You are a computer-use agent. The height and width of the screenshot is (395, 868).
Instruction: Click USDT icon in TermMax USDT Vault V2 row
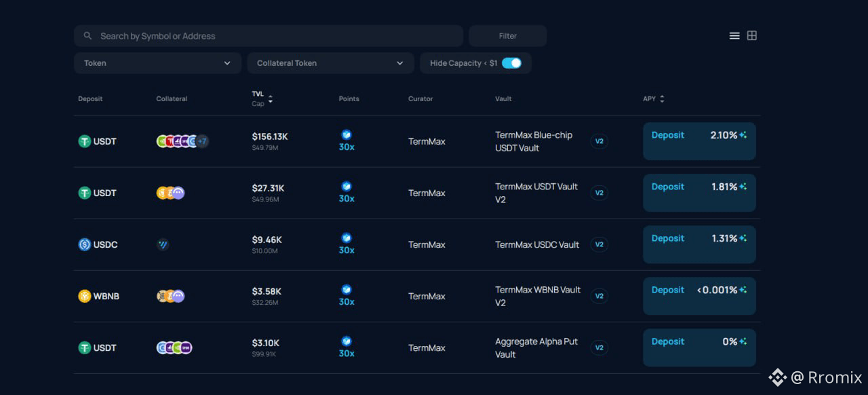tap(85, 193)
